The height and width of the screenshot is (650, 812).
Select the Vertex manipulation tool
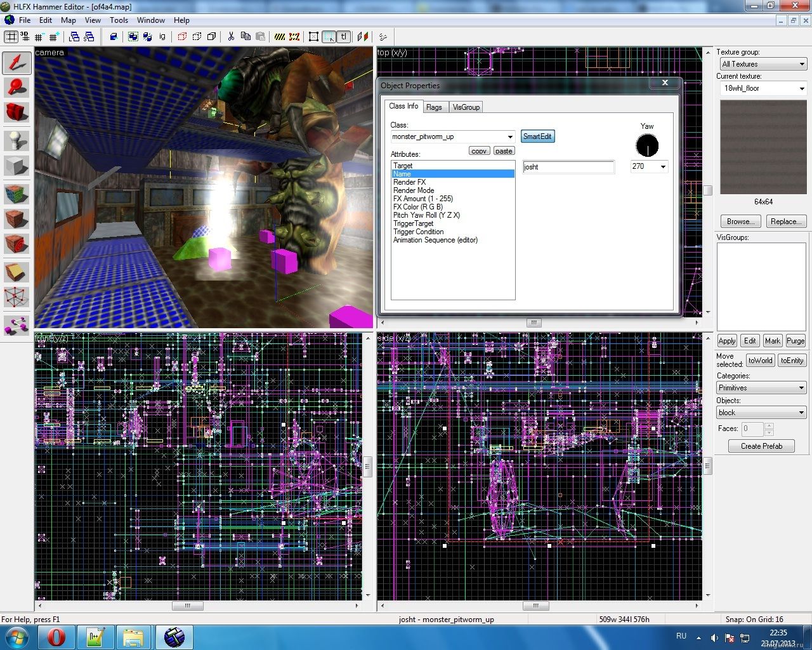pyautogui.click(x=16, y=297)
